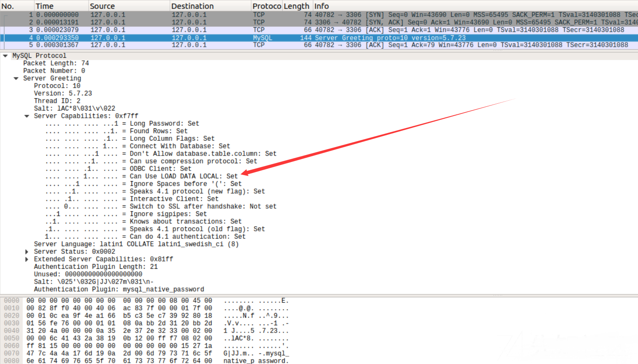Select Speaks 4.1 protocol (new flag) row
The height and width of the screenshot is (364, 638).
click(x=155, y=192)
